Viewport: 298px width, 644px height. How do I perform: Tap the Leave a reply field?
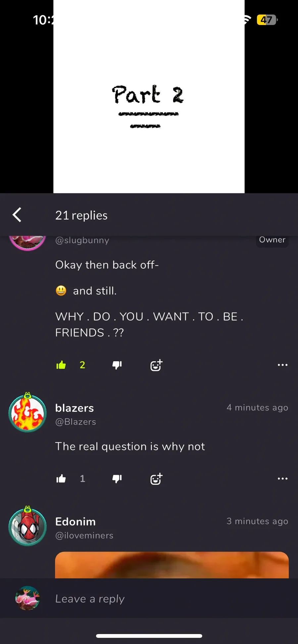(149, 598)
